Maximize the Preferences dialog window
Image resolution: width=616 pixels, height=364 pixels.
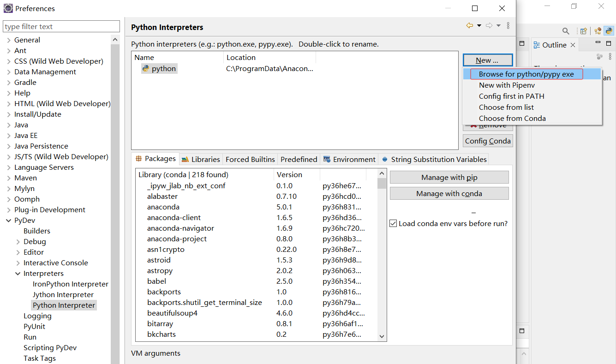pos(475,8)
